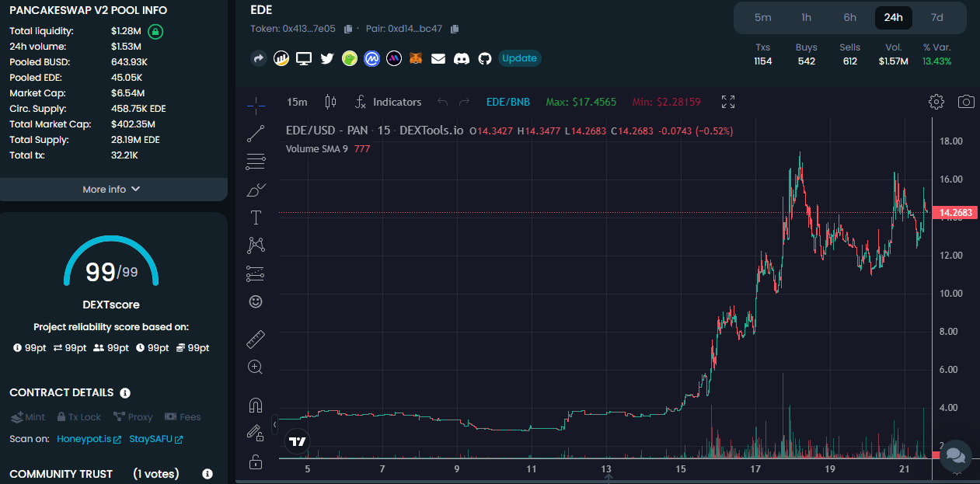
Task: Toggle magnet mode on chart
Action: [256, 406]
